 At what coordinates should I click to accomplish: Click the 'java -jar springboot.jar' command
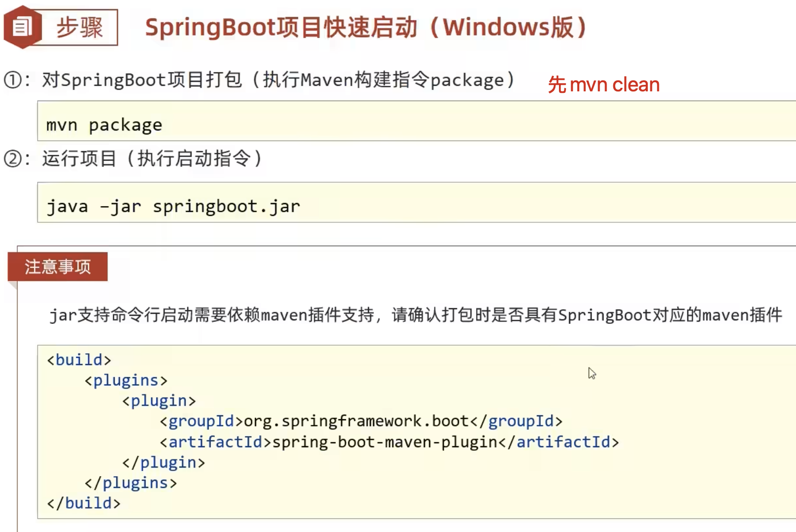coord(173,207)
